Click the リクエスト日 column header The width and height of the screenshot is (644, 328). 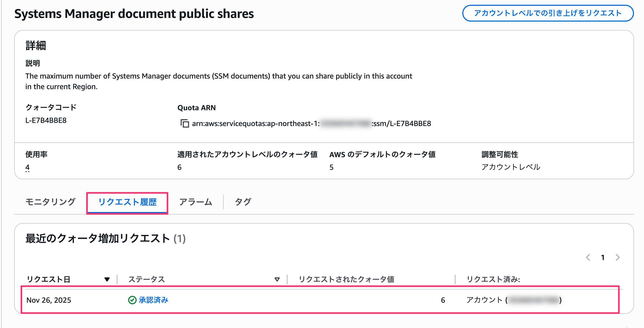pos(49,279)
